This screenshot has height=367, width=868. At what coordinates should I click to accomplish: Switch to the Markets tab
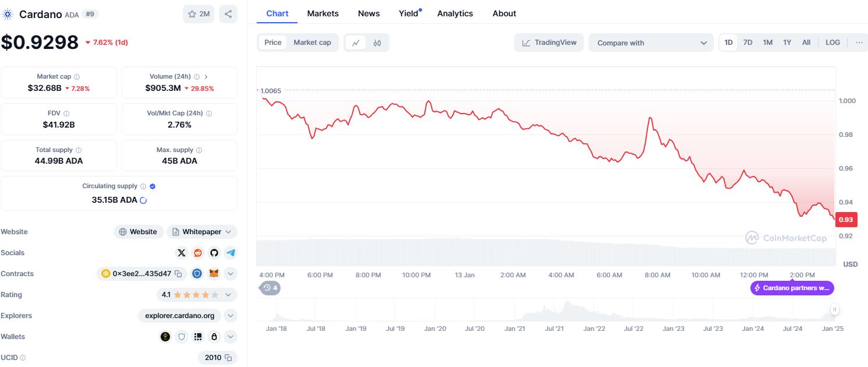click(323, 13)
